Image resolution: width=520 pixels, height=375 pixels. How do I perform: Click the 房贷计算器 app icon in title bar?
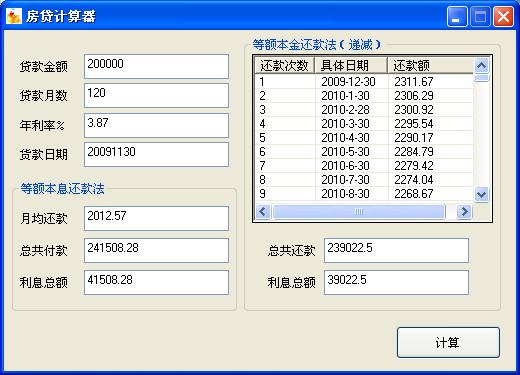14,16
